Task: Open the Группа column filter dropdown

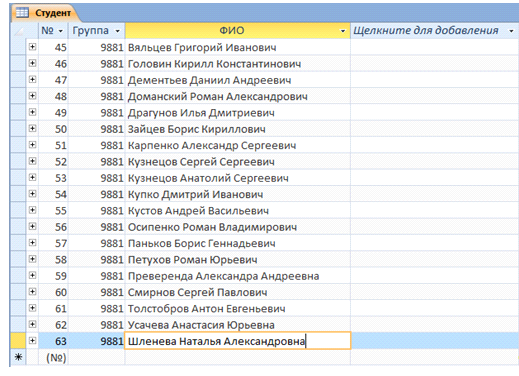Action: [117, 31]
